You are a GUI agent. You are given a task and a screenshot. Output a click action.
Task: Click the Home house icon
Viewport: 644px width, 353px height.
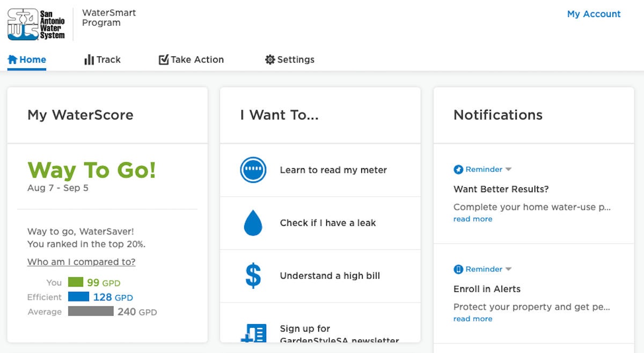click(x=12, y=60)
